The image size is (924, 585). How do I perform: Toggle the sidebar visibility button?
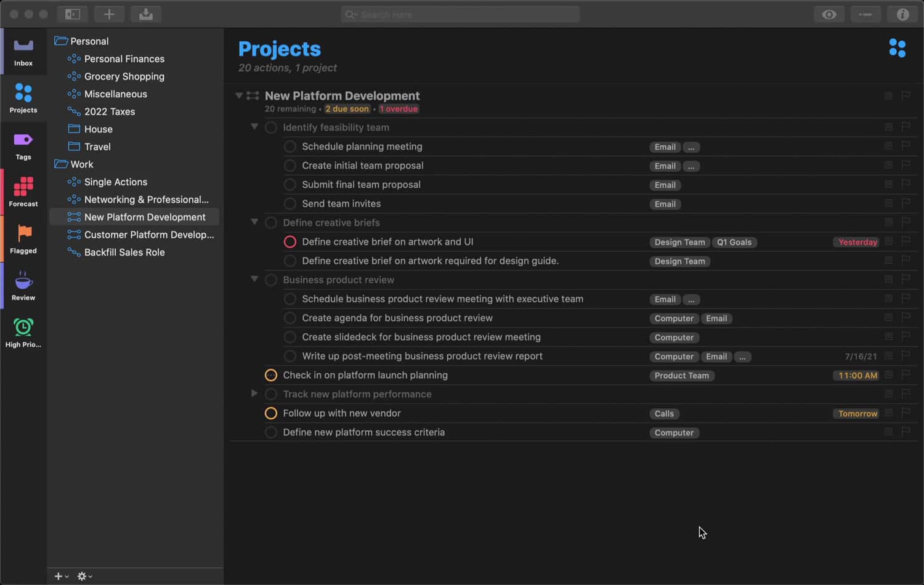[x=73, y=14]
